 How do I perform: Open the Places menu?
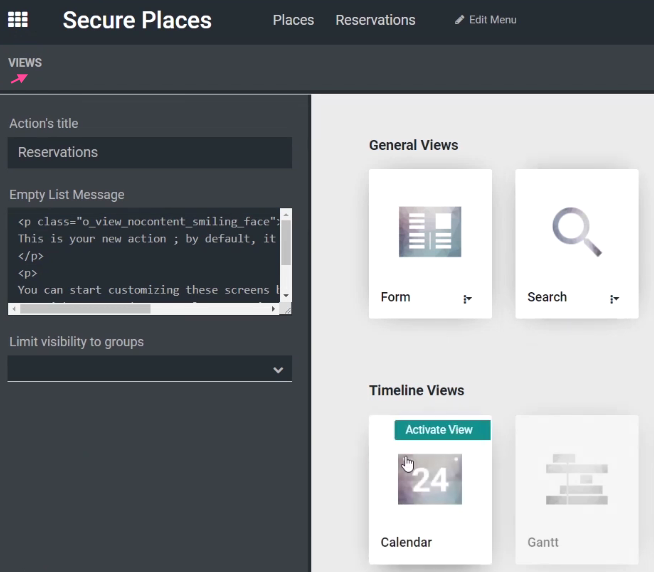[293, 20]
